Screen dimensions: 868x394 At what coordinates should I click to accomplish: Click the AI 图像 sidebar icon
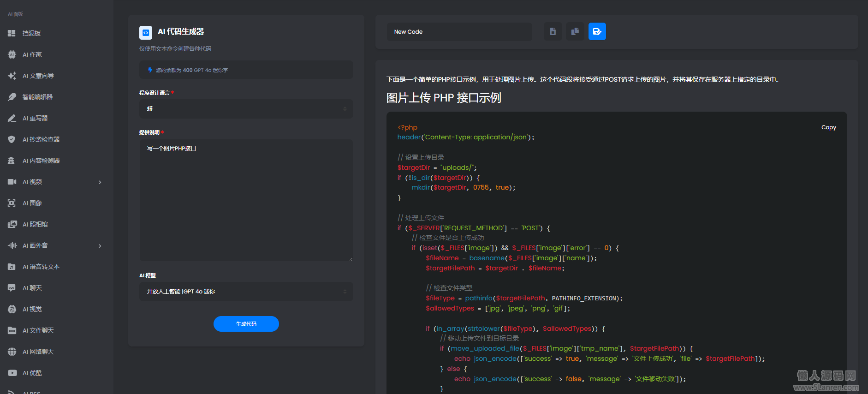point(12,203)
